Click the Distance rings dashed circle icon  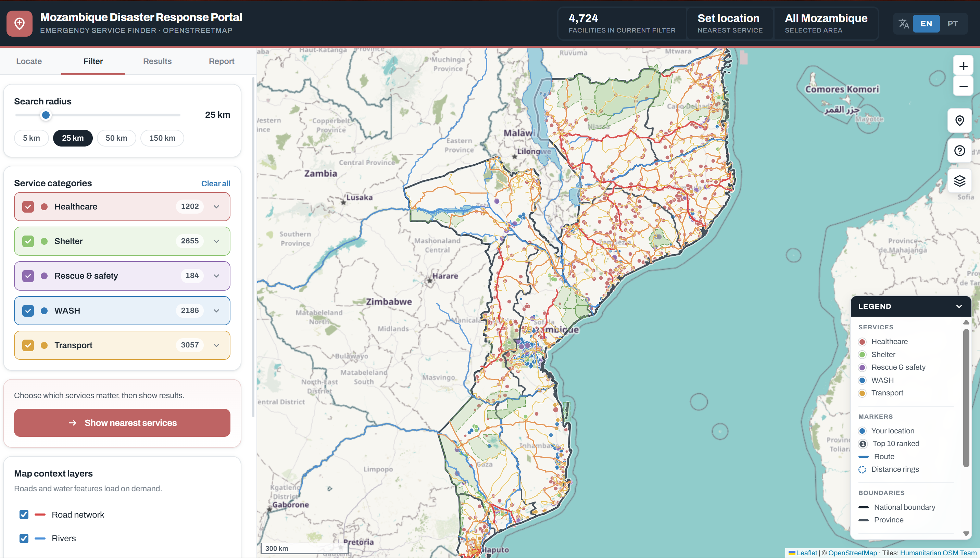click(x=862, y=469)
